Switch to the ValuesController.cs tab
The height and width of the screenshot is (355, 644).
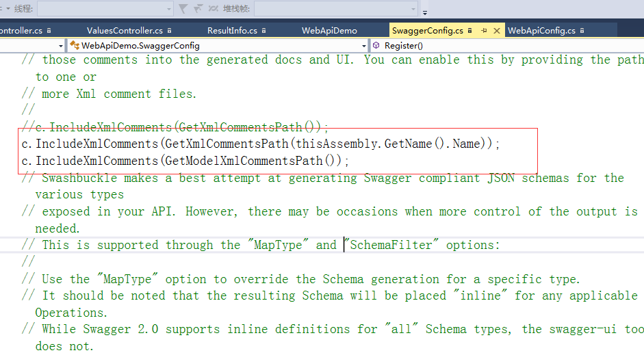pyautogui.click(x=125, y=31)
